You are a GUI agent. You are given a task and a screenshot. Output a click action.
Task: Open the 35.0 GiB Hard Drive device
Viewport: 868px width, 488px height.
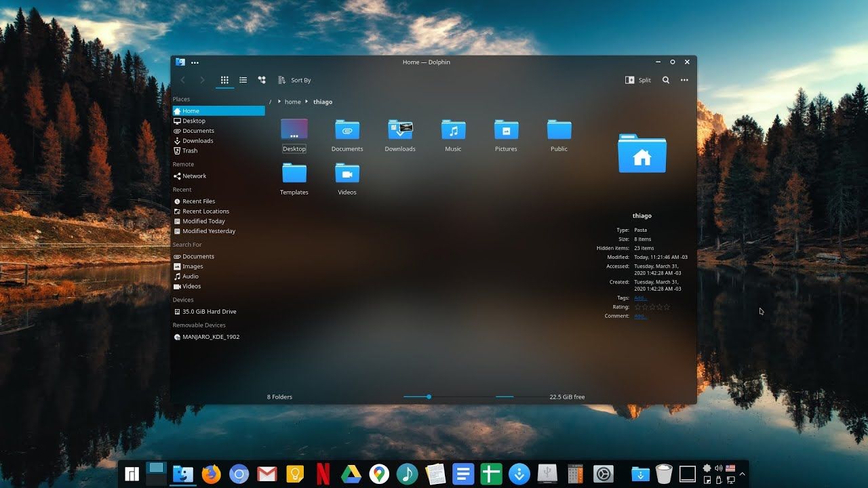[x=218, y=312]
